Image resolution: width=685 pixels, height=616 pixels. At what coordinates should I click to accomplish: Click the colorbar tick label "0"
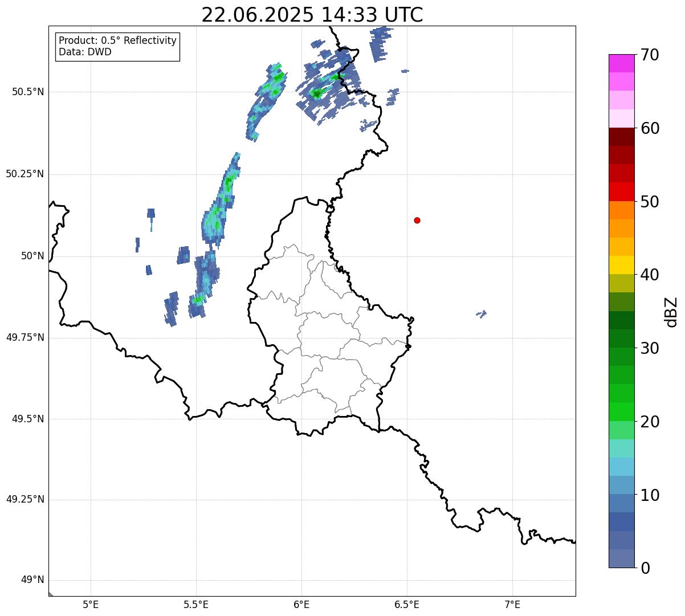645,568
